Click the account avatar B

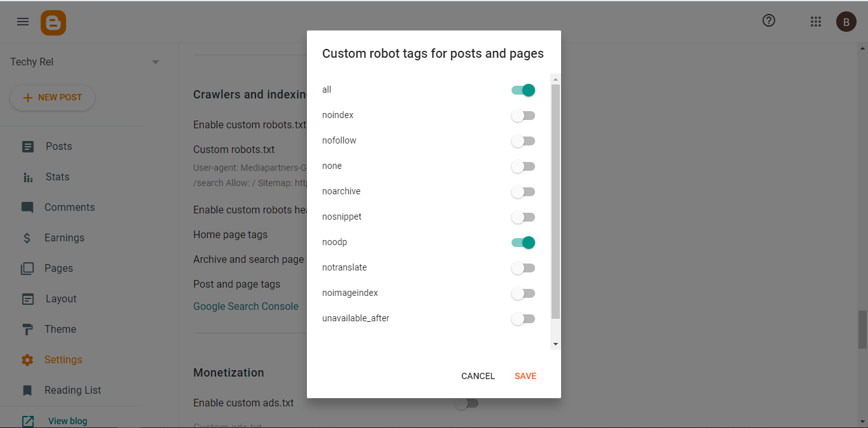846,22
